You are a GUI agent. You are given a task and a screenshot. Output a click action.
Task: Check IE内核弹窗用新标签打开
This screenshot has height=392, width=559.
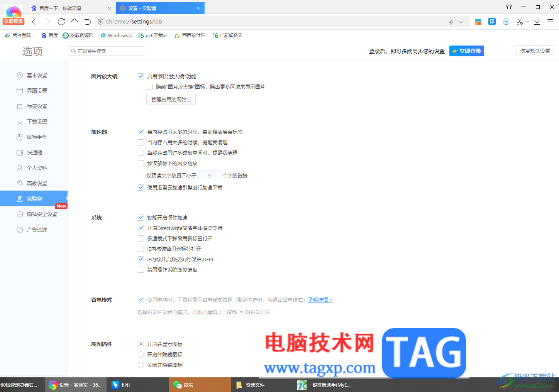(141, 249)
